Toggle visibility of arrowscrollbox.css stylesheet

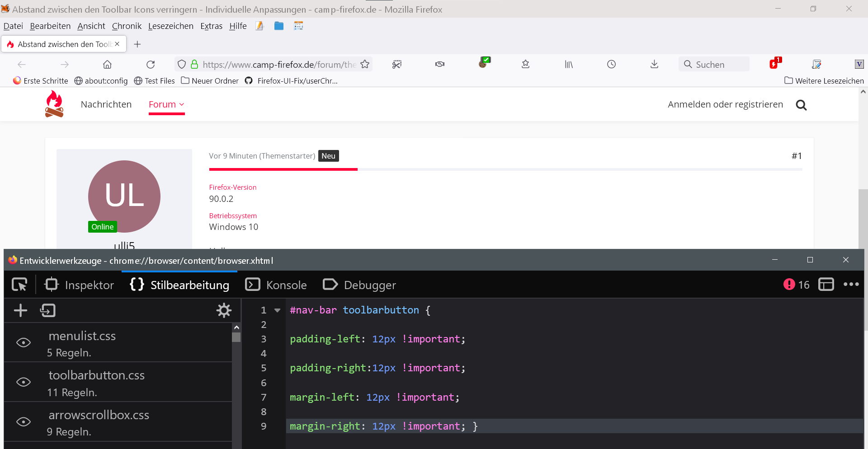click(24, 422)
